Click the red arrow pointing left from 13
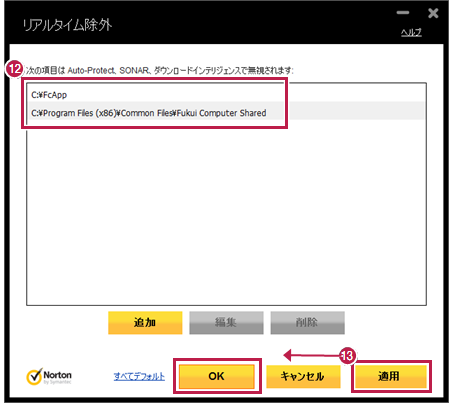This screenshot has height=403, width=449. click(311, 355)
